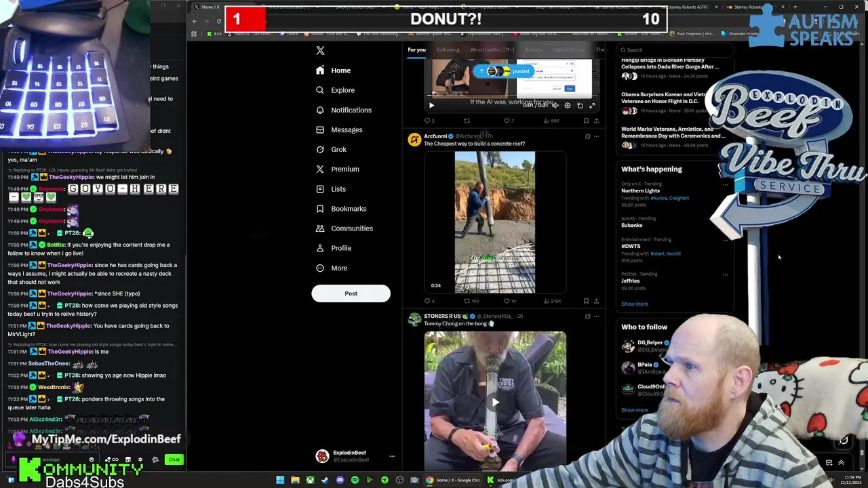The image size is (868, 488).
Task: Open options for the #DWTS trend
Action: (725, 240)
